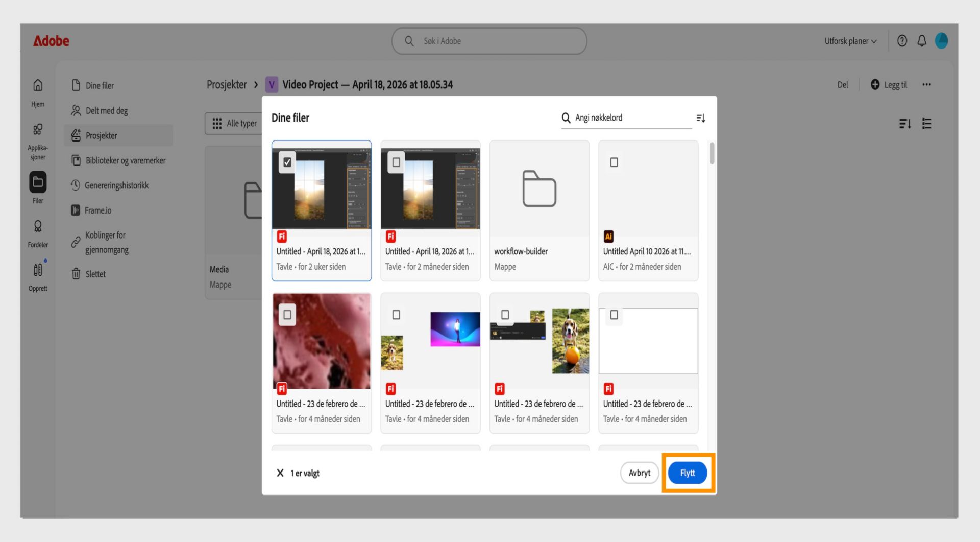Open the user profile avatar
The image size is (980, 542).
tap(941, 41)
